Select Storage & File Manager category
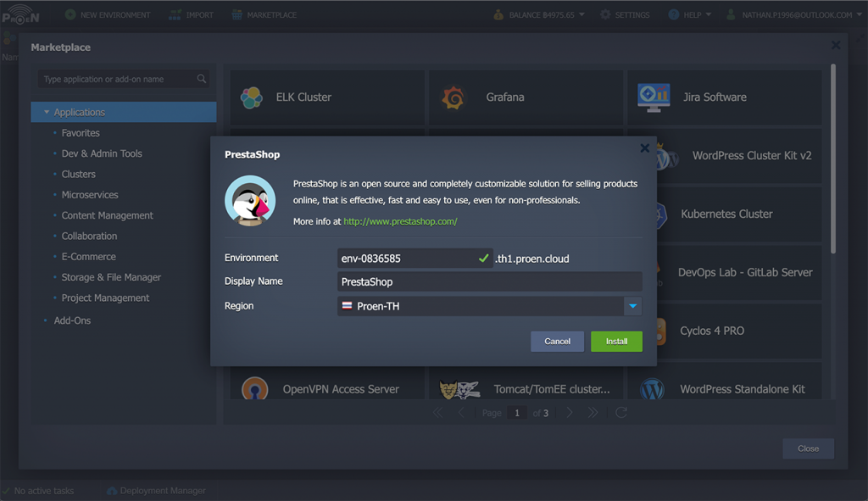 (x=111, y=277)
